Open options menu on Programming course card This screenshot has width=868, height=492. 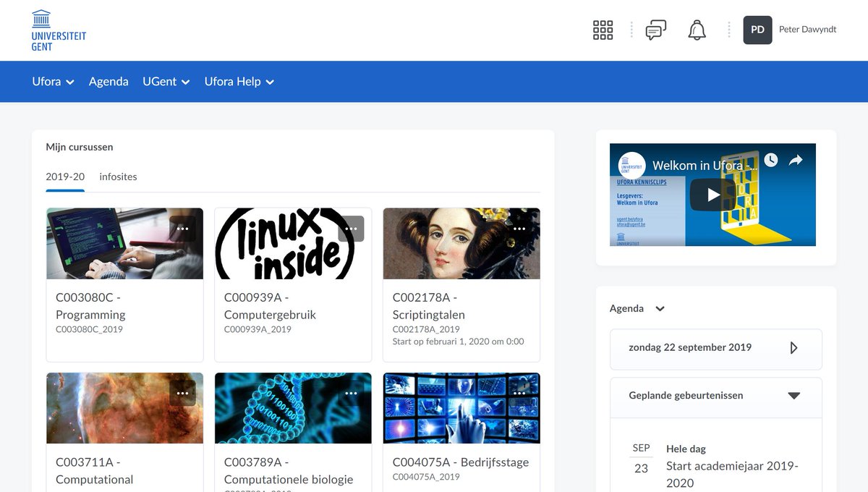(x=182, y=229)
